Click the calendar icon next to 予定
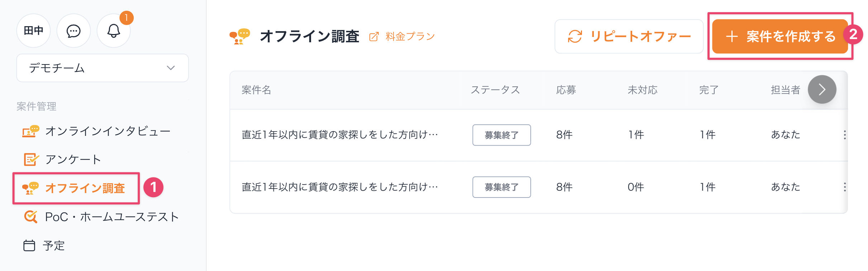Screen dimensions: 868x271 [x=29, y=246]
